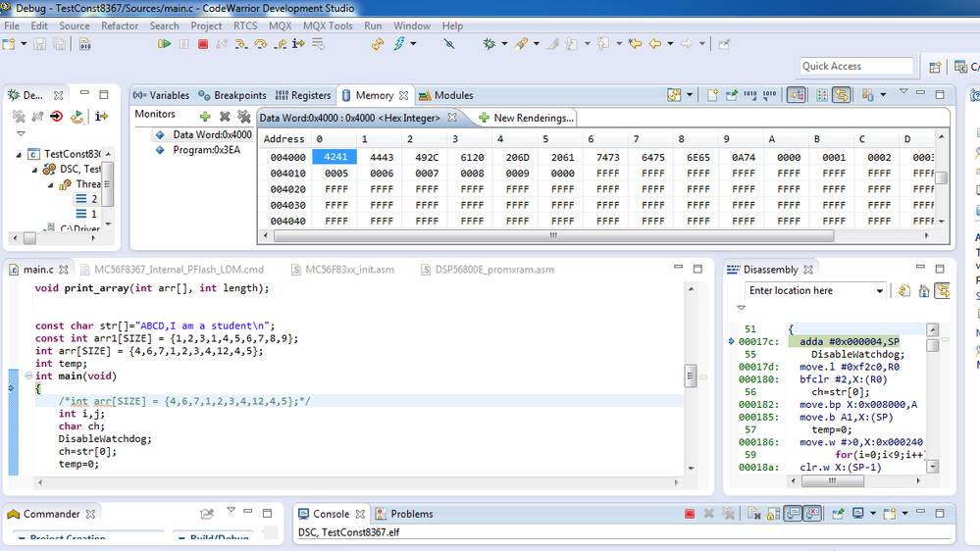This screenshot has width=980, height=551.
Task: Click the Step Over toolbar icon
Action: tap(260, 44)
